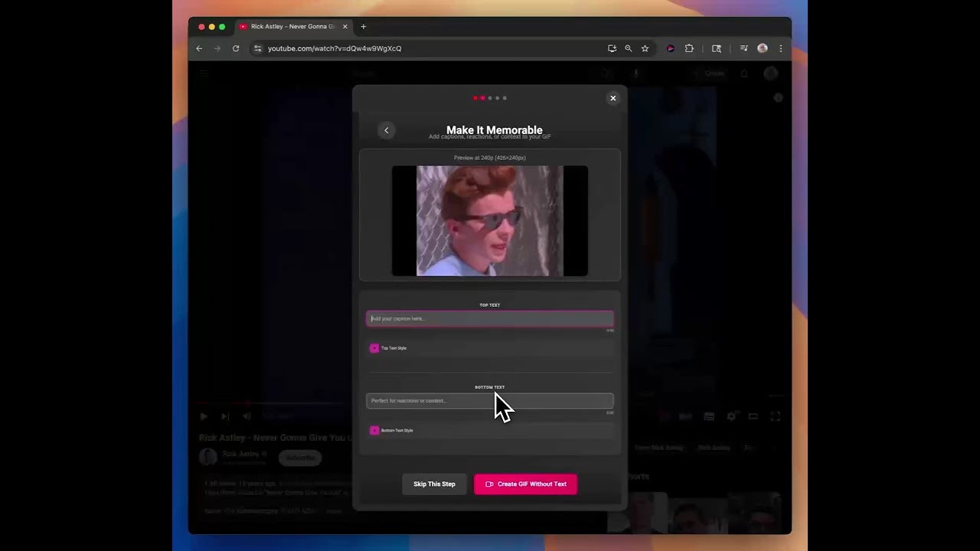Click the install/save page icon in toolbar
The height and width of the screenshot is (551, 980).
612,48
